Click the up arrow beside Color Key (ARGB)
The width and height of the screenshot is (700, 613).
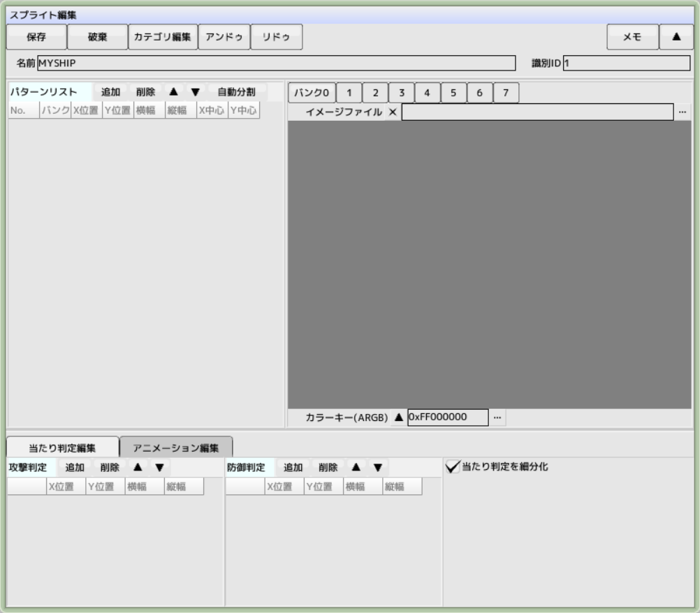click(x=399, y=418)
